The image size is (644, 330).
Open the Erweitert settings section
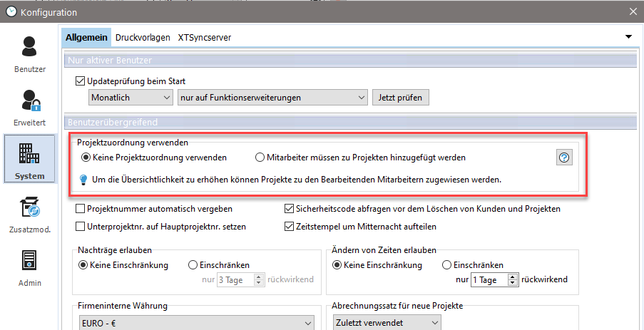point(29,107)
